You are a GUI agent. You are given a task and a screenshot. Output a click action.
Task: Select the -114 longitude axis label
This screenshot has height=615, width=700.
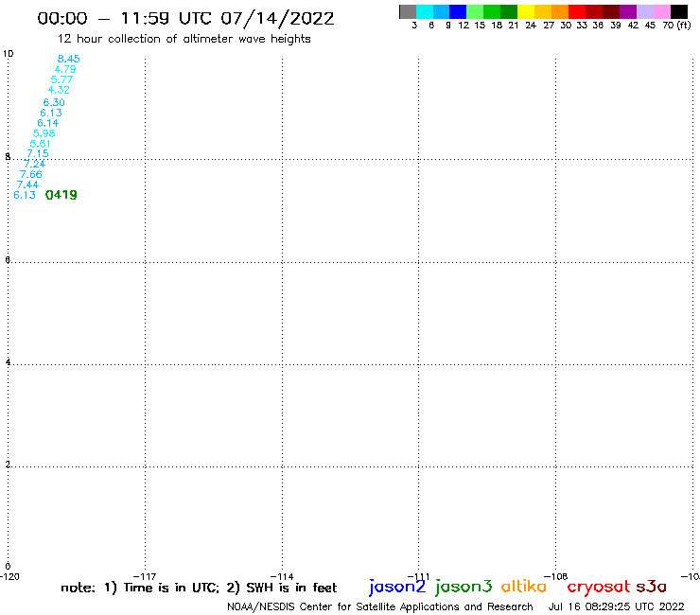(x=282, y=576)
